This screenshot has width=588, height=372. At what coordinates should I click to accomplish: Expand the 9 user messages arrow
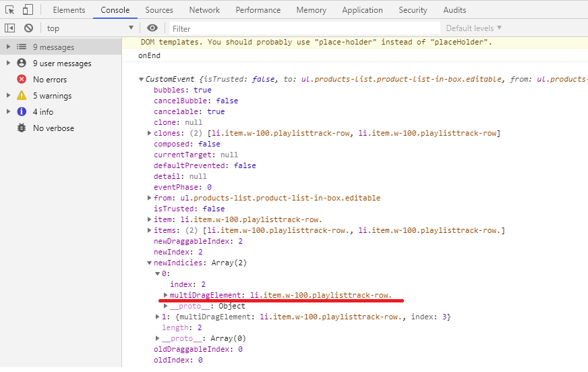8,63
